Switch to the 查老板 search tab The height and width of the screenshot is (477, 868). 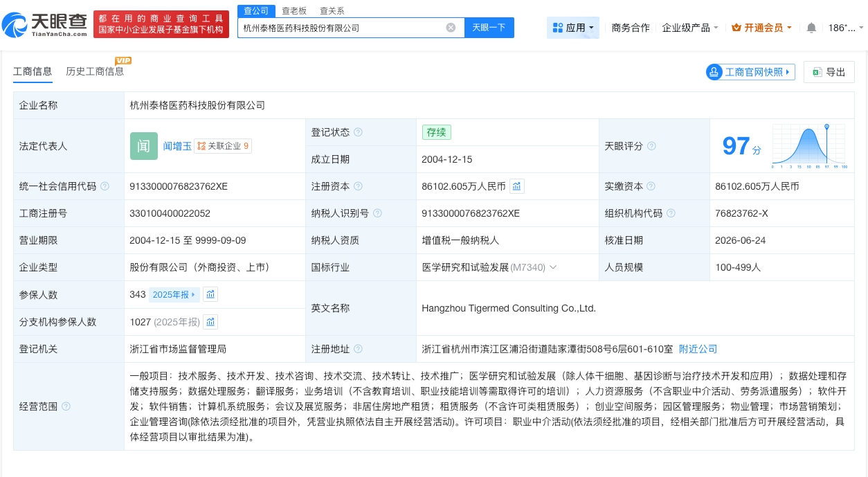(293, 10)
